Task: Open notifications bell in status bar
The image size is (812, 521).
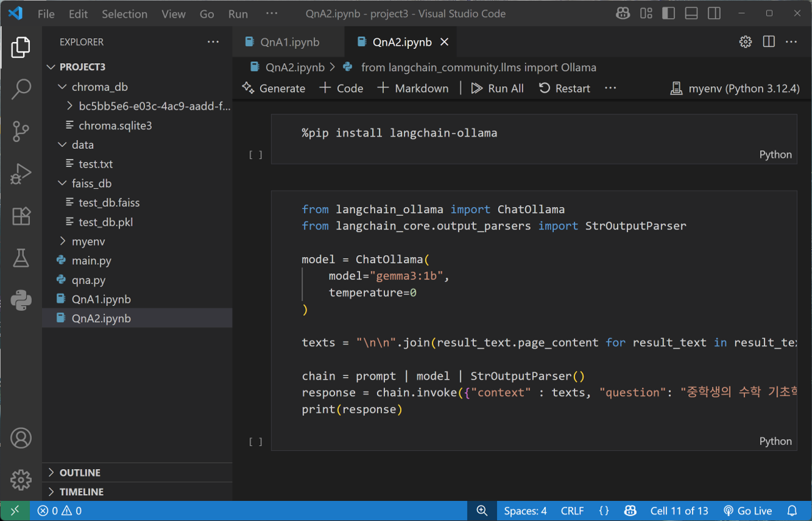Action: pyautogui.click(x=792, y=510)
